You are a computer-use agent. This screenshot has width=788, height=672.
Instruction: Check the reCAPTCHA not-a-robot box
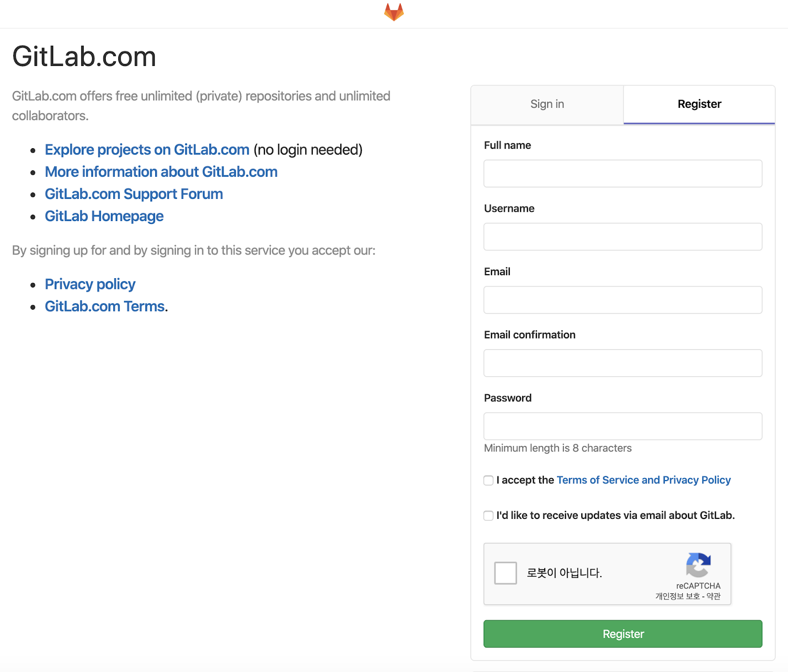[x=505, y=573]
